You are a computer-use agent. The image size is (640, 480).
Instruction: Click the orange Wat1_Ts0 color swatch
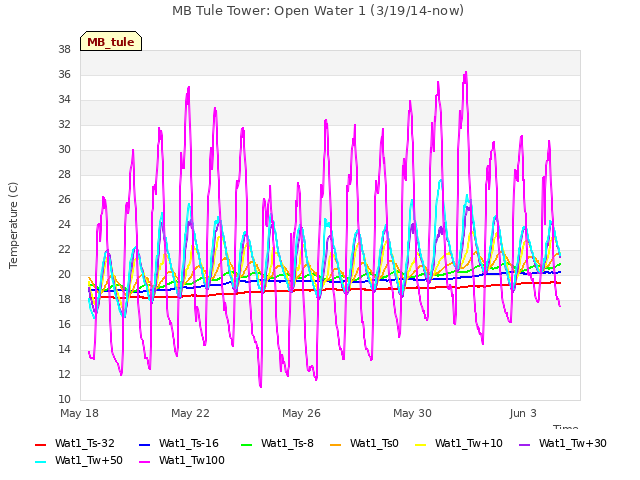(x=336, y=444)
